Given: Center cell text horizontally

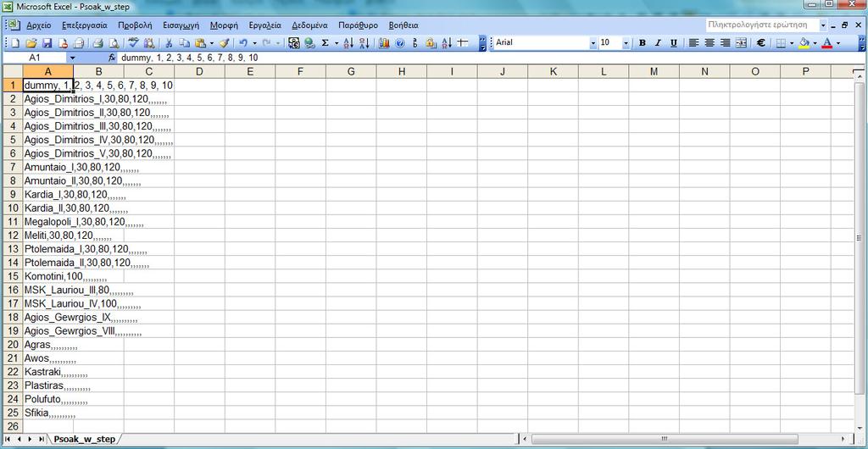Looking at the screenshot, I should [709, 43].
